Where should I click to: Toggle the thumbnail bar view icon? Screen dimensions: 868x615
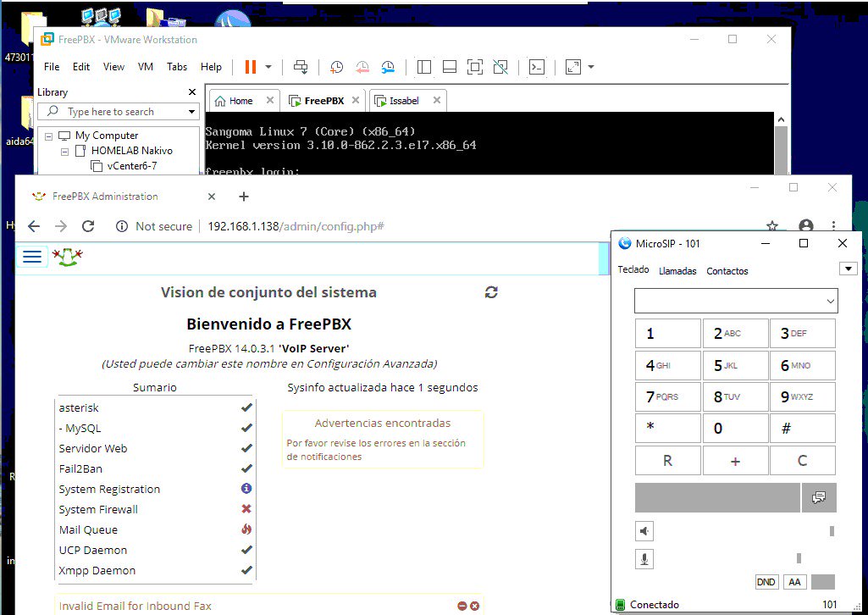pyautogui.click(x=450, y=67)
